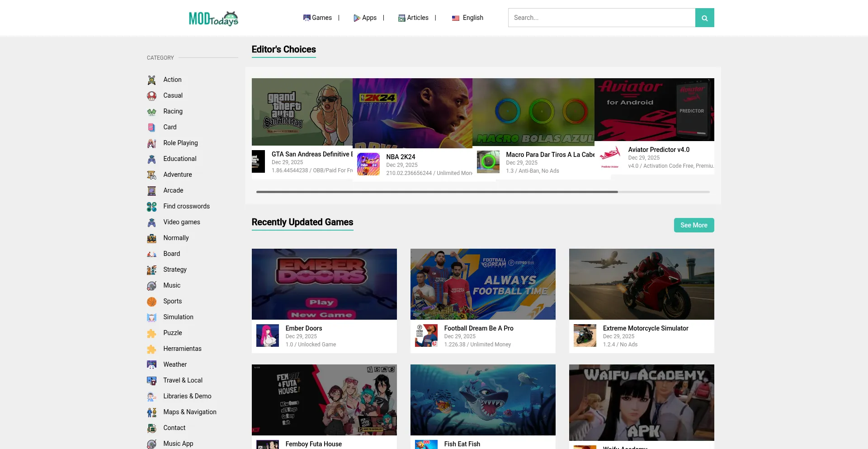Select the Puzzle piece icon

click(x=151, y=333)
